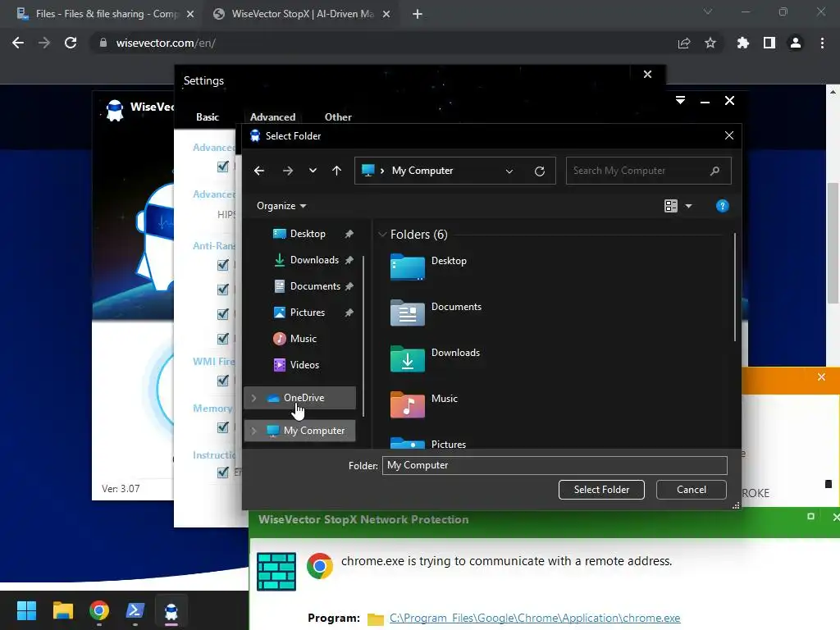Switch to the Other settings tab
The width and height of the screenshot is (840, 630).
pos(338,116)
